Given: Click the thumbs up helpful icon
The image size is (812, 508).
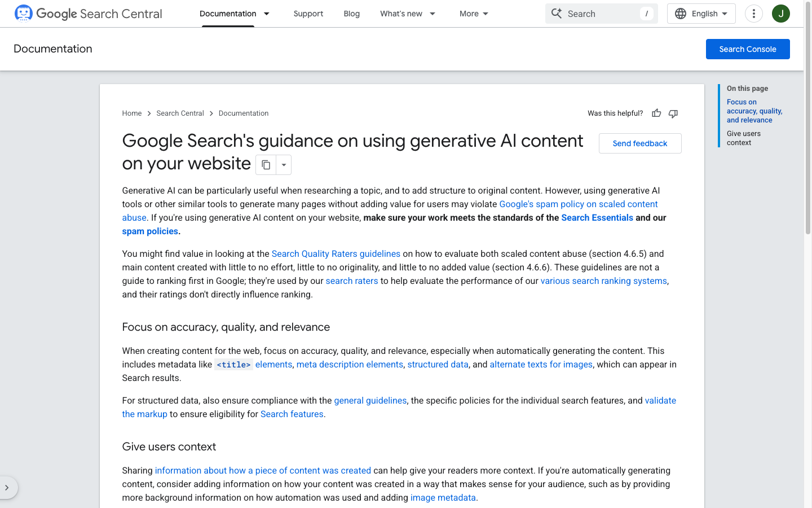Looking at the screenshot, I should coord(656,113).
